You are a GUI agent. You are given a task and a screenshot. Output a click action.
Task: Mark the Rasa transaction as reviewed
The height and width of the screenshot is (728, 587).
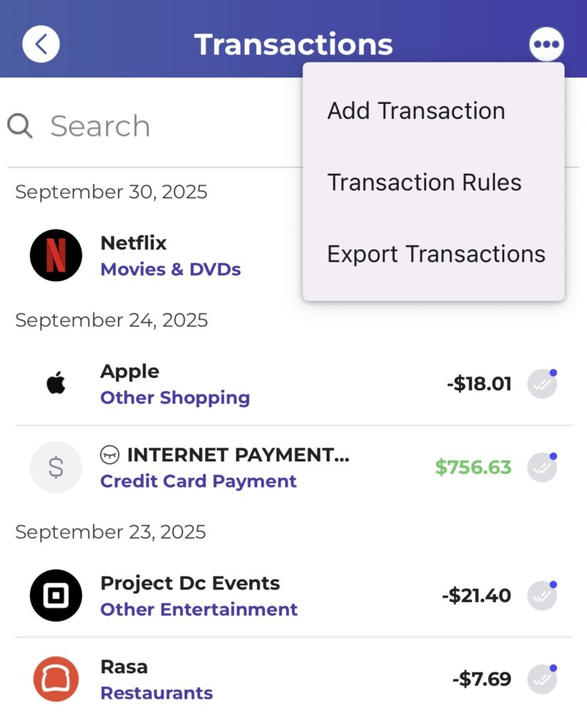[542, 679]
